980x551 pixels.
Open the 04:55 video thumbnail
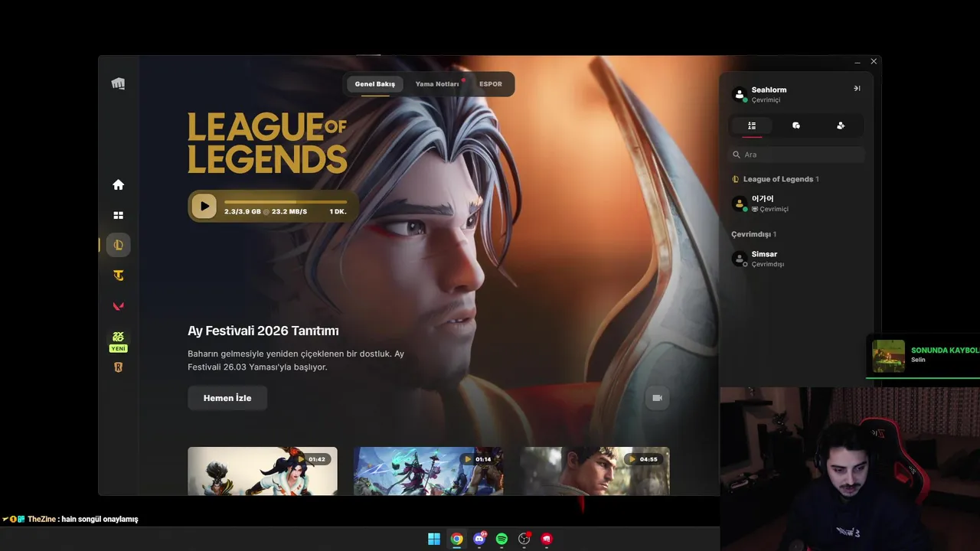(595, 471)
